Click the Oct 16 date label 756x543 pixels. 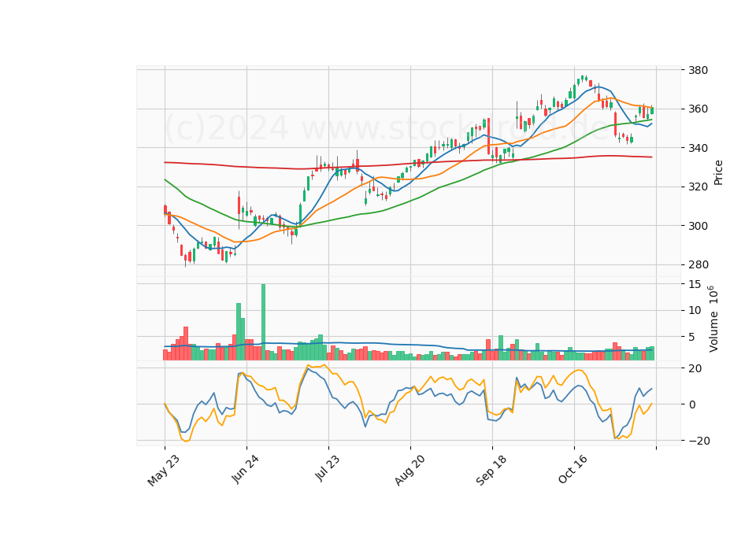click(574, 469)
